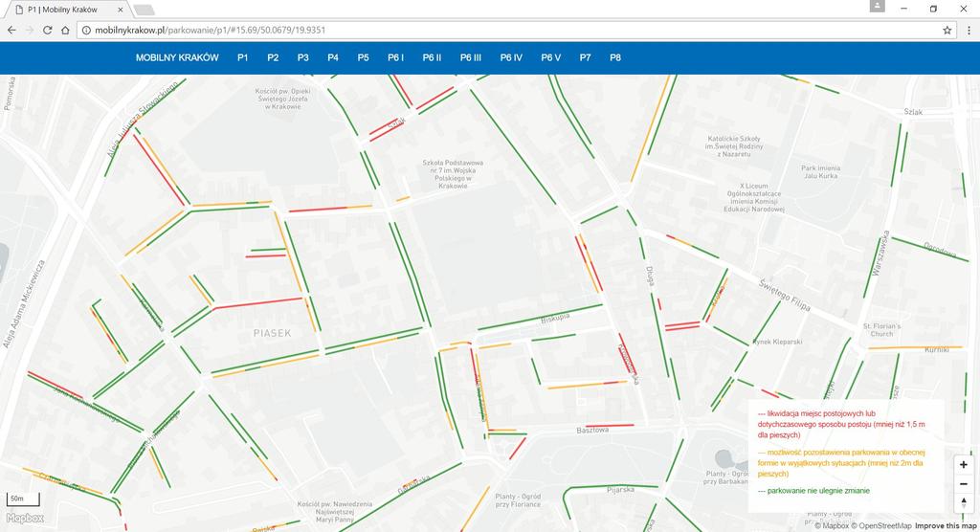Click the Rynek Kleparski label on map
Viewport: 980px width, 532px height.
[x=777, y=342]
